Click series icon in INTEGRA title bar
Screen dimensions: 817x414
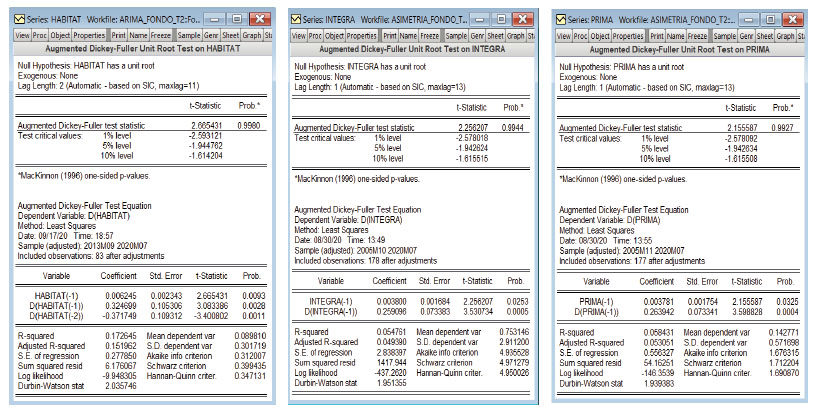(296, 19)
